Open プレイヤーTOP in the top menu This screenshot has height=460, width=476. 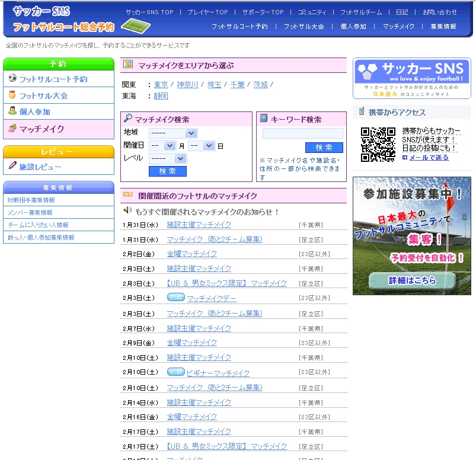point(207,12)
